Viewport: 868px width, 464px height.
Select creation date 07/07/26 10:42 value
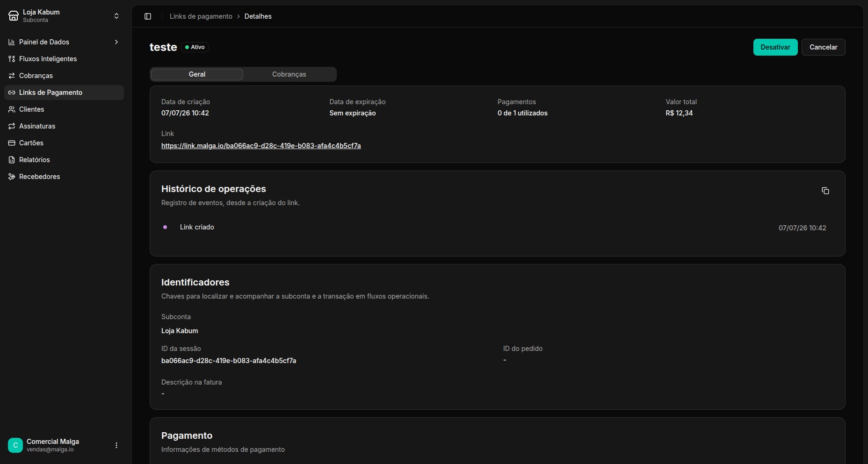point(185,113)
